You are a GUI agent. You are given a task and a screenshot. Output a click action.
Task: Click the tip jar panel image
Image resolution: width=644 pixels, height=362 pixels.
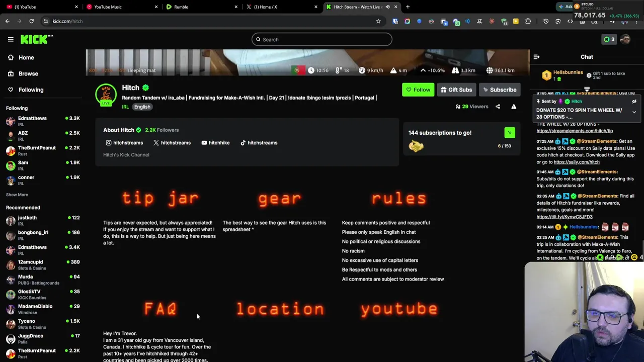click(160, 198)
